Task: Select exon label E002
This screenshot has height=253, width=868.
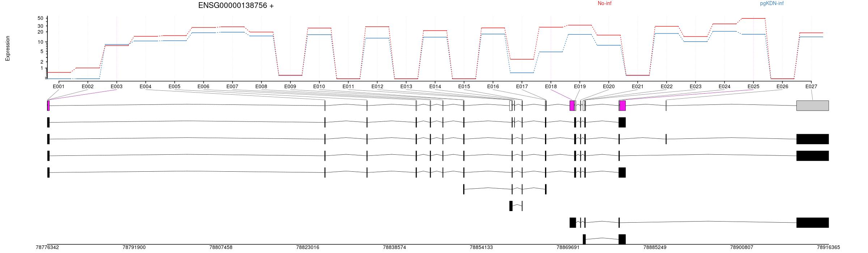Action: pos(88,86)
